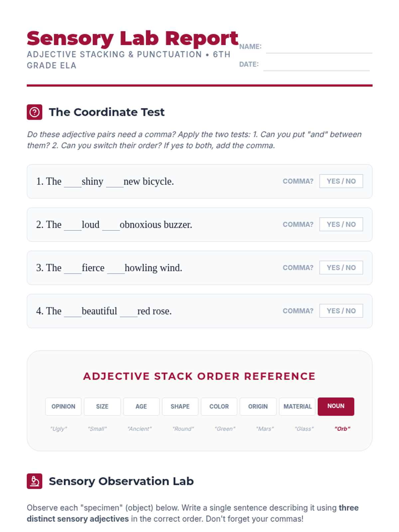Click the COLOR chip in stack order
The height and width of the screenshot is (532, 399).
point(219,407)
